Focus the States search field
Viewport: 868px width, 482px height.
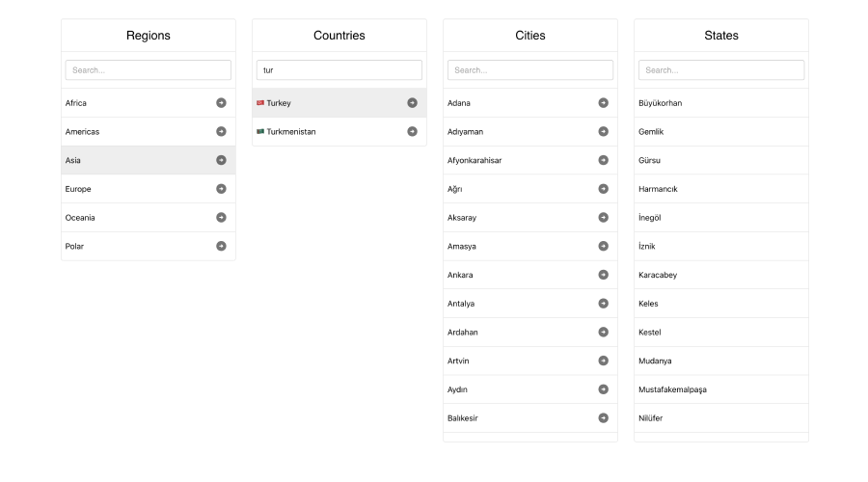(x=720, y=70)
